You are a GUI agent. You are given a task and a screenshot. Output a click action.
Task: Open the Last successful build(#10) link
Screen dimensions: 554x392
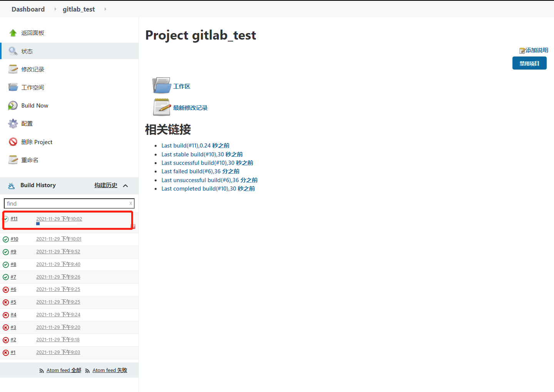click(x=207, y=163)
